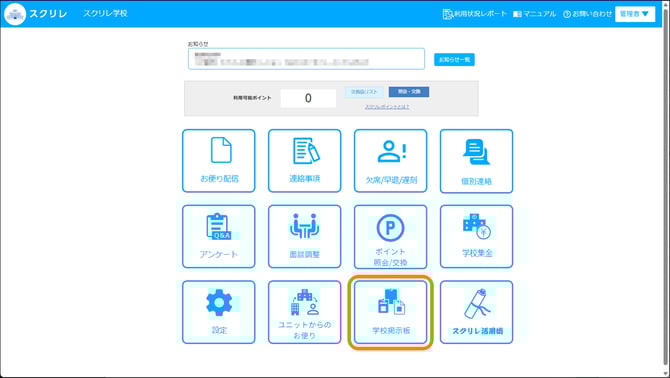Open the 面談調整 tile
Image resolution: width=670 pixels, height=378 pixels.
304,236
